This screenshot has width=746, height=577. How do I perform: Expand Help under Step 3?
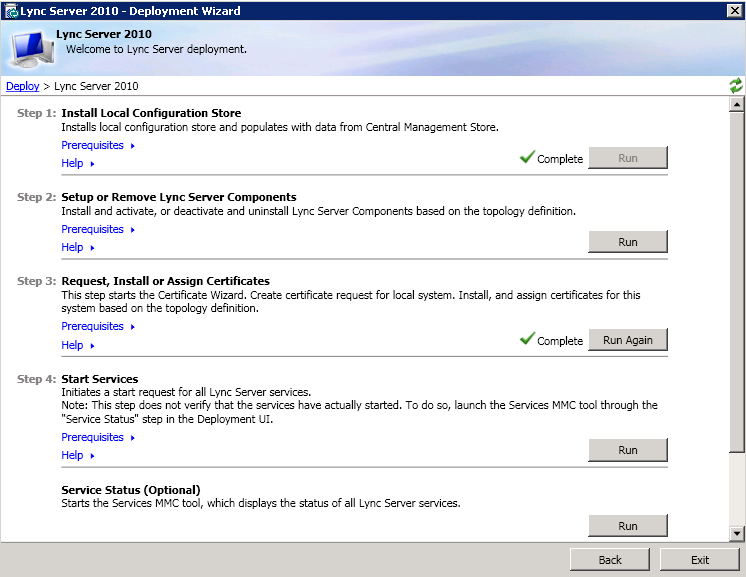tap(77, 345)
